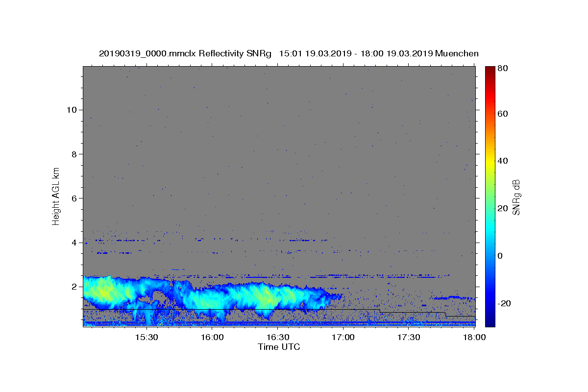Click the 16:30 time tick label
Image resolution: width=588 pixels, height=392 pixels.
tap(277, 338)
